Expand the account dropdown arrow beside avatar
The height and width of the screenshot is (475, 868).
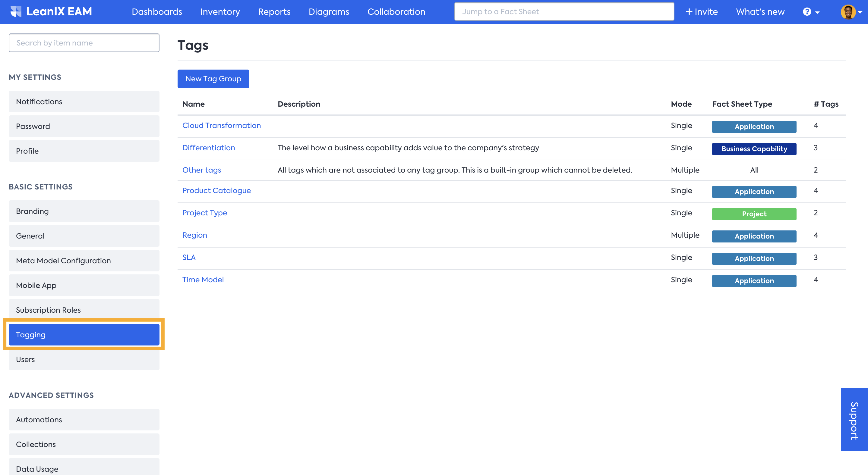point(860,12)
